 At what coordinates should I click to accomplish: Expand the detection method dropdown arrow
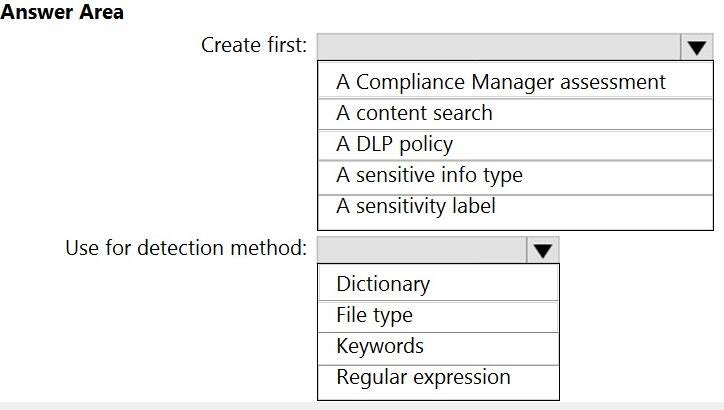(542, 250)
